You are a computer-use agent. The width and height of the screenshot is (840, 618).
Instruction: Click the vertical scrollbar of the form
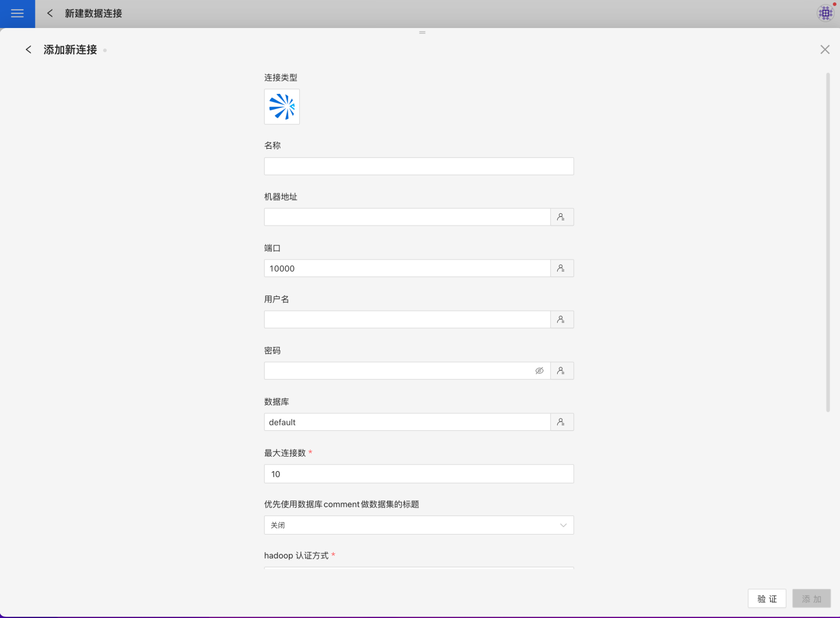coord(828,242)
